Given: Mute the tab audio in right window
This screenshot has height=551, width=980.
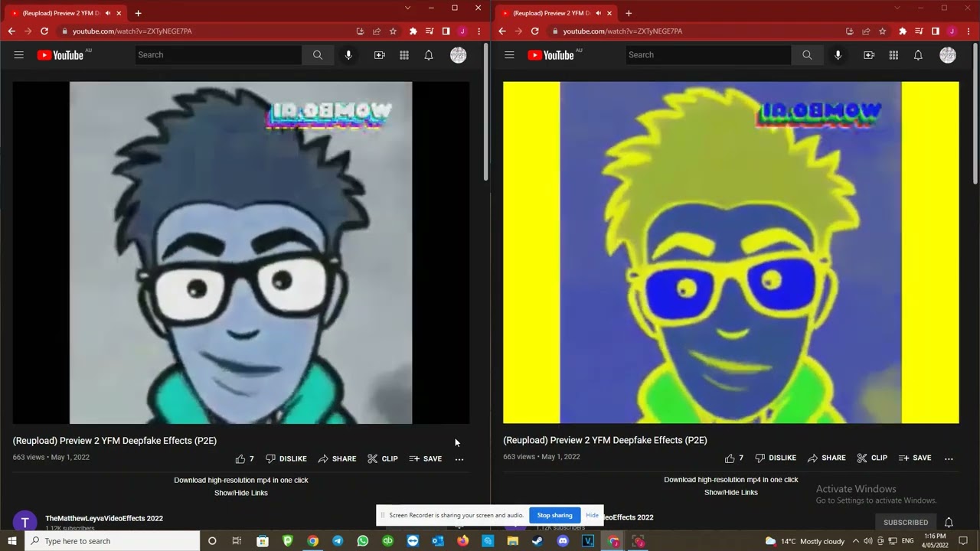Looking at the screenshot, I should point(598,13).
